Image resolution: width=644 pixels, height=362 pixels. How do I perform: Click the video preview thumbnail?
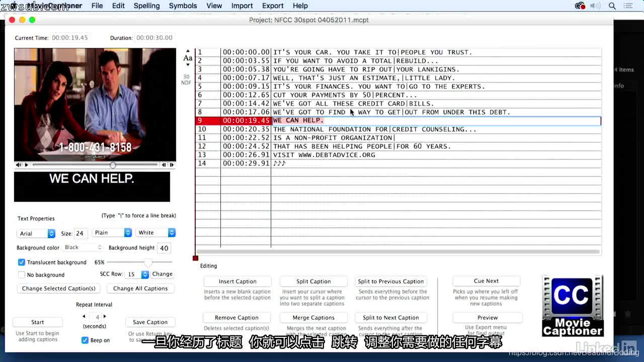pos(95,105)
